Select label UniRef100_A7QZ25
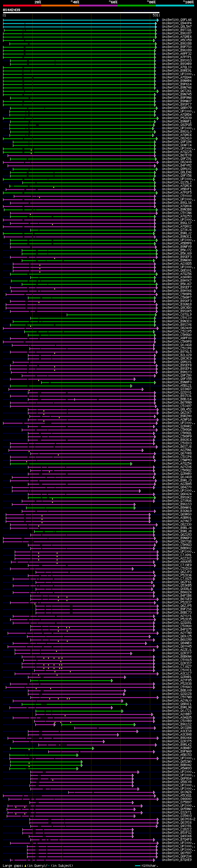 [177, 152]
